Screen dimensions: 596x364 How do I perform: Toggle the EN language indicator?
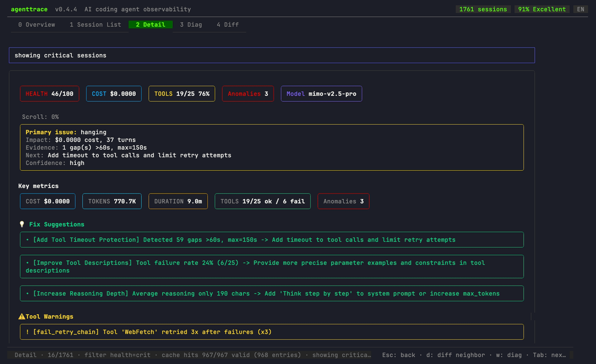pyautogui.click(x=581, y=9)
